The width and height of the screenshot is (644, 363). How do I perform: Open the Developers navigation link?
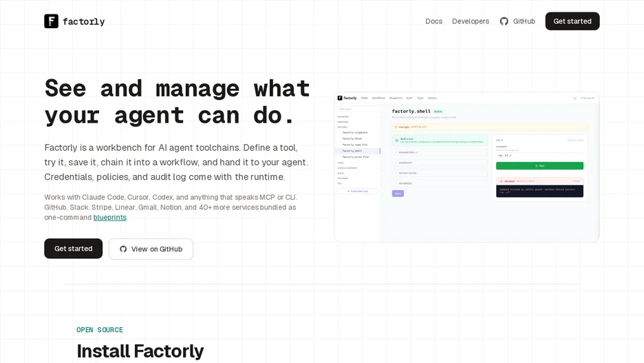[471, 21]
